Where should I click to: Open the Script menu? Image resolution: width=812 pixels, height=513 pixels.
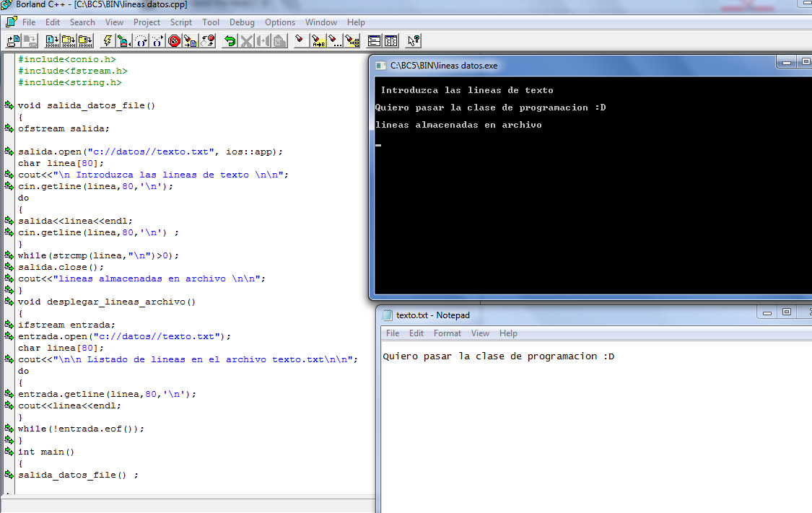(181, 22)
